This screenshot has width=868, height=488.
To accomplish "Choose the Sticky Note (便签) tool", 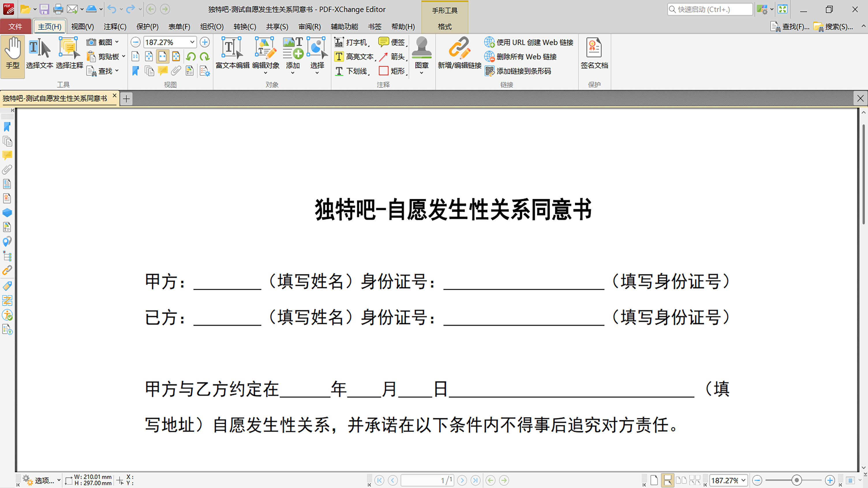I will click(x=392, y=42).
